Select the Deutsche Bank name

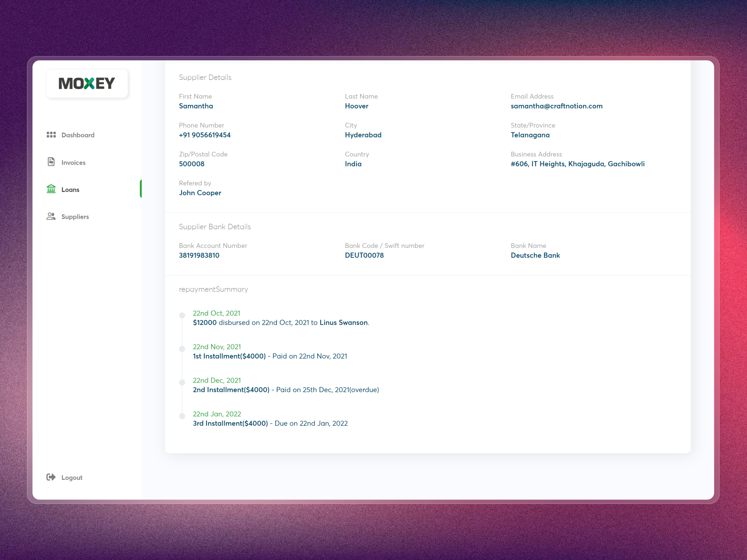coord(535,255)
